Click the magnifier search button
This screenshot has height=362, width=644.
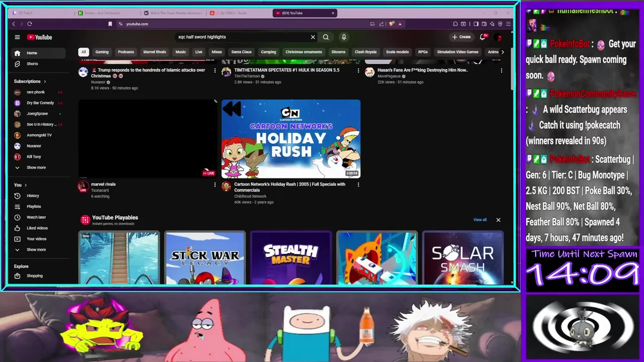tap(326, 37)
